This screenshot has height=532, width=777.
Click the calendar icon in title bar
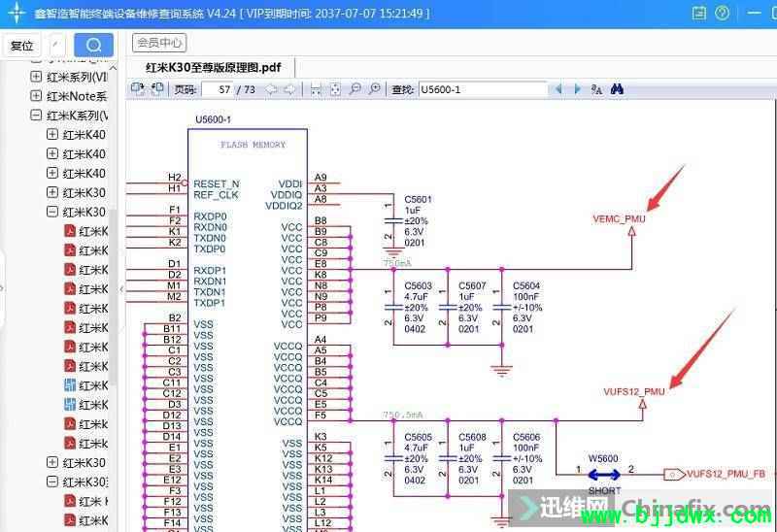[698, 13]
